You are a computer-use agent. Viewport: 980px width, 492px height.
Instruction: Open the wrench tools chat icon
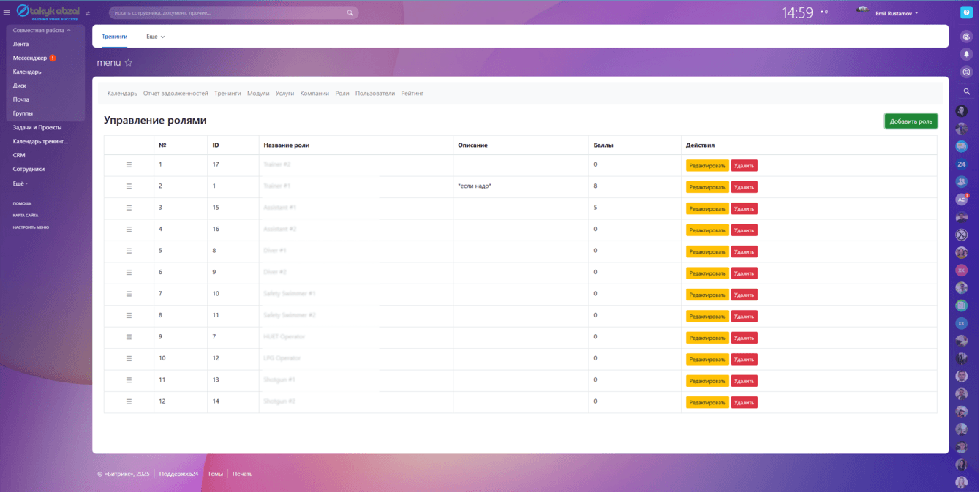(x=962, y=235)
